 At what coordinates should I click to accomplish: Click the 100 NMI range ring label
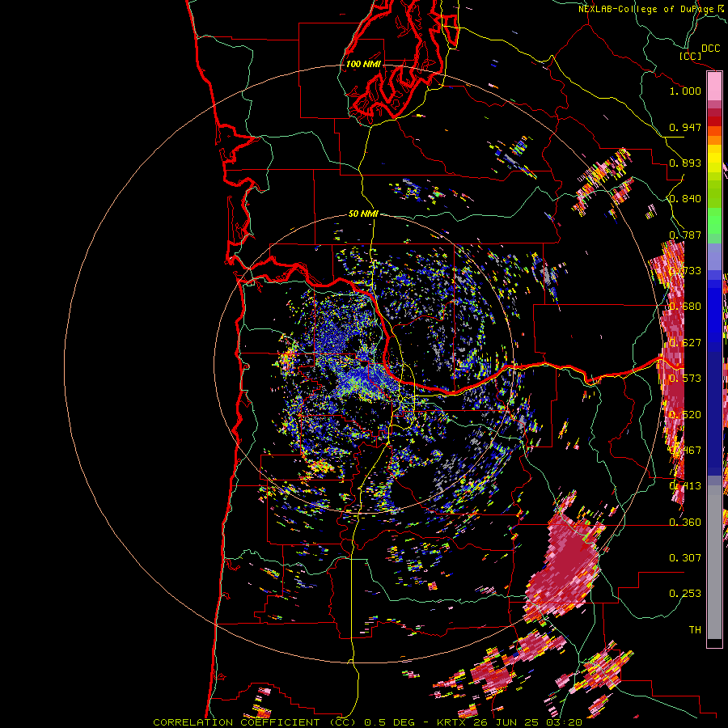[363, 64]
